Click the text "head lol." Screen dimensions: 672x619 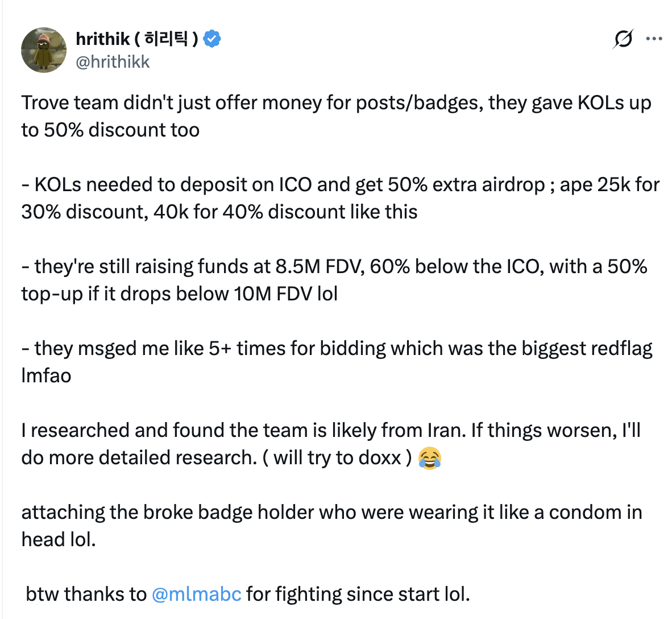[x=59, y=540]
